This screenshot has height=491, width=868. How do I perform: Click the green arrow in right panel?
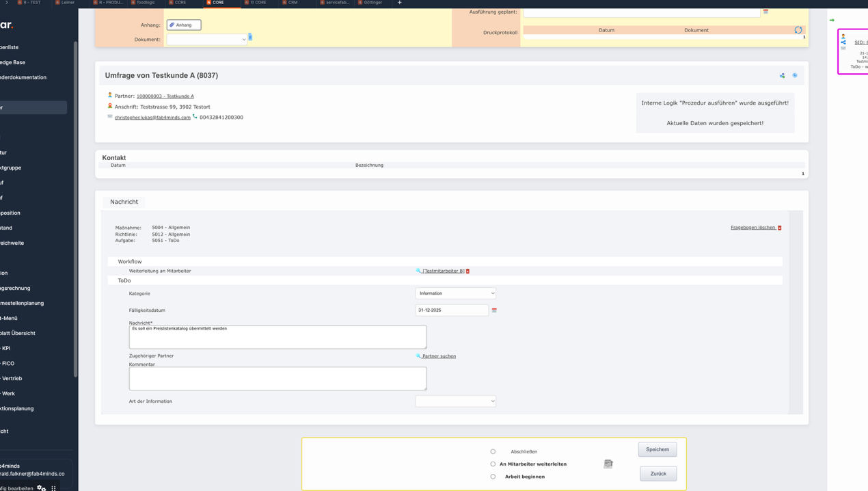click(x=832, y=20)
